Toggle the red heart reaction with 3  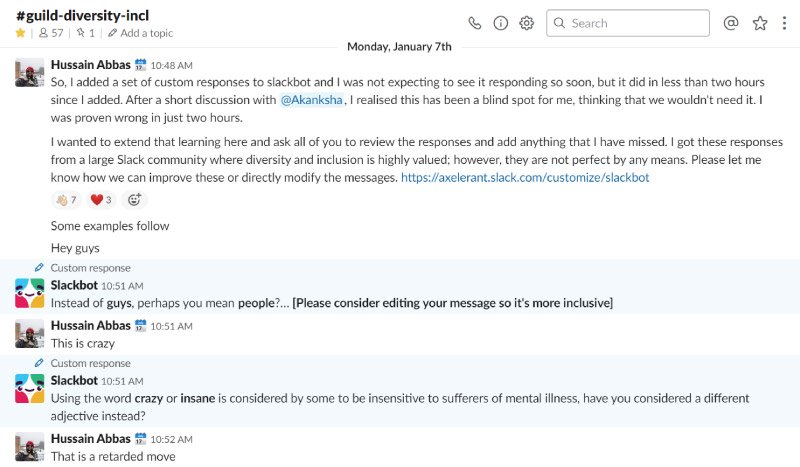point(101,200)
